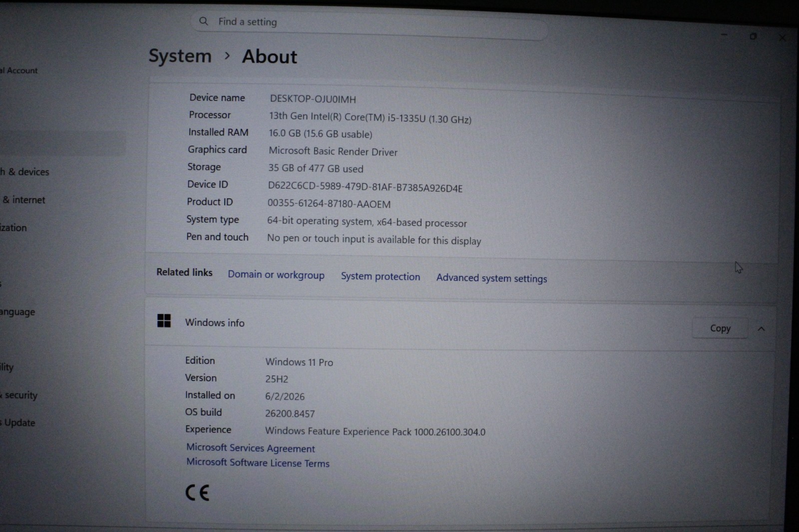Image resolution: width=799 pixels, height=532 pixels.
Task: Open Time & language sidebar item
Action: point(17,312)
